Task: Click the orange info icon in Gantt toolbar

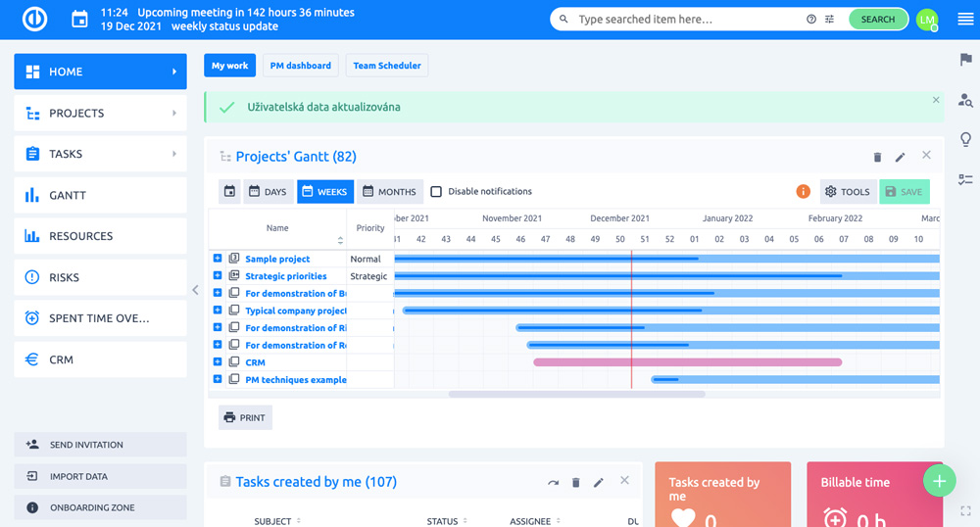Action: pos(804,192)
